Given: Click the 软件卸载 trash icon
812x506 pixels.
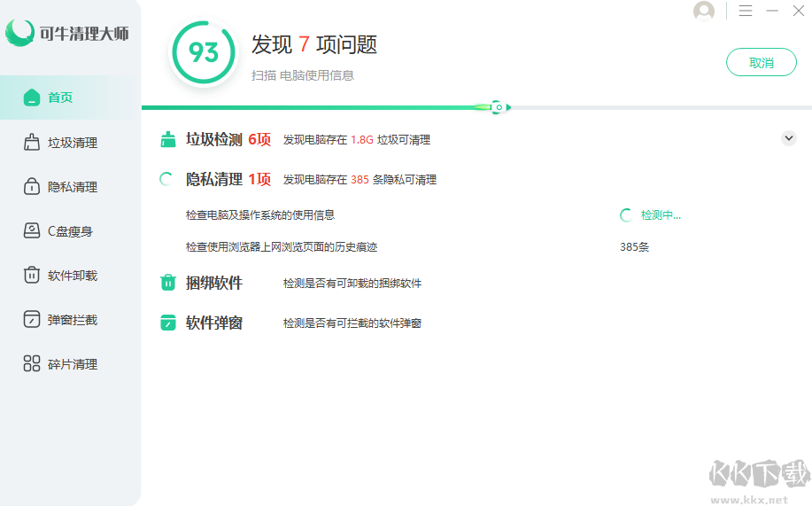Looking at the screenshot, I should [32, 275].
